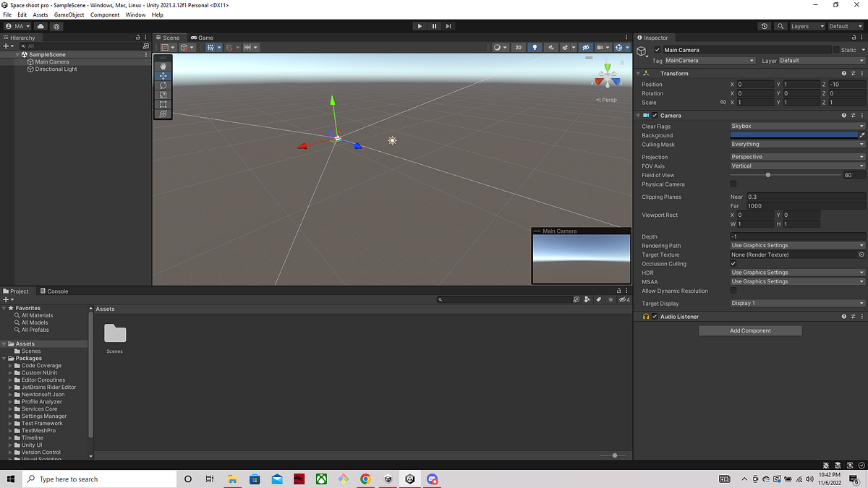Screen dimensions: 868x488
Task: Select the Rotate tool
Action: pyautogui.click(x=163, y=85)
